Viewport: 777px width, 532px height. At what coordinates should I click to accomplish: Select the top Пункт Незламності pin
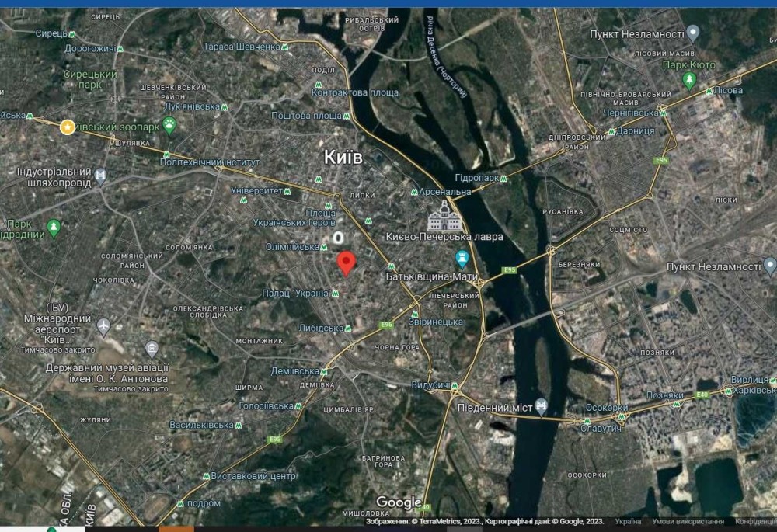(x=693, y=33)
